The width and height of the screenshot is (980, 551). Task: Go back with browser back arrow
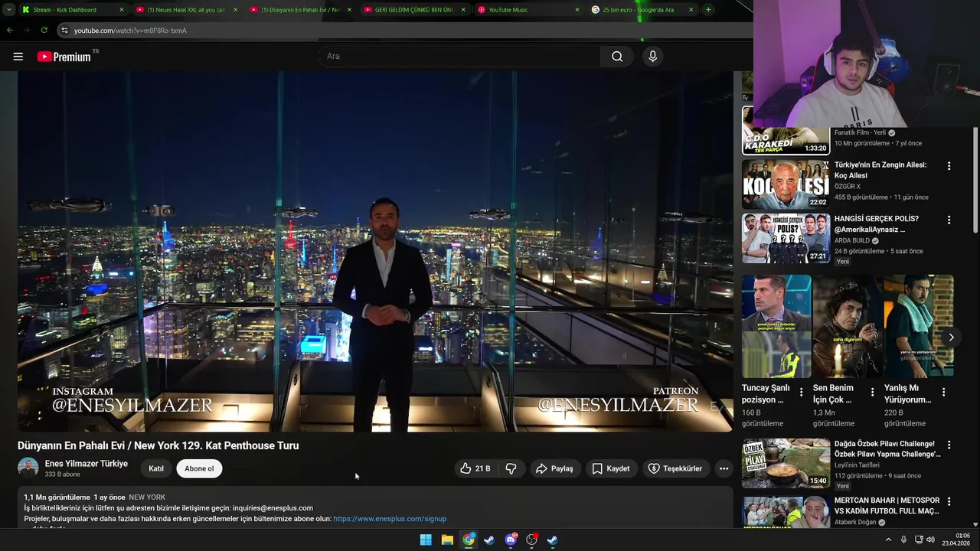click(10, 31)
